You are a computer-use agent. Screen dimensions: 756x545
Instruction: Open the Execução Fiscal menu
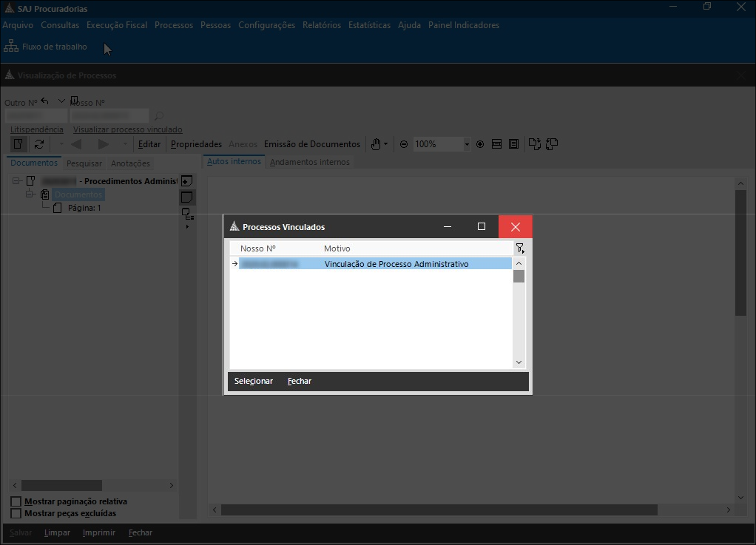(x=116, y=25)
